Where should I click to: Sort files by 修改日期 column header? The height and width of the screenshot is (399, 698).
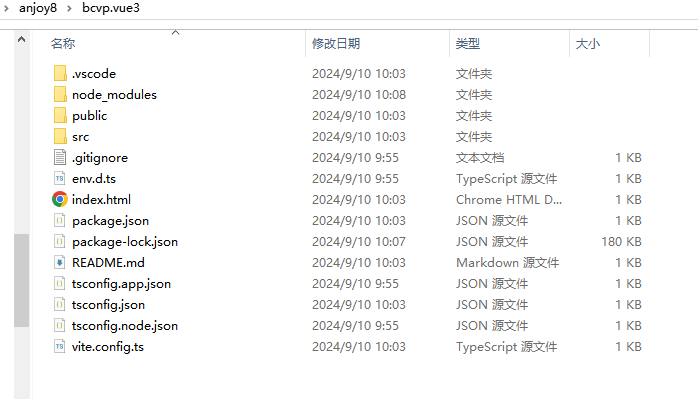pyautogui.click(x=336, y=44)
